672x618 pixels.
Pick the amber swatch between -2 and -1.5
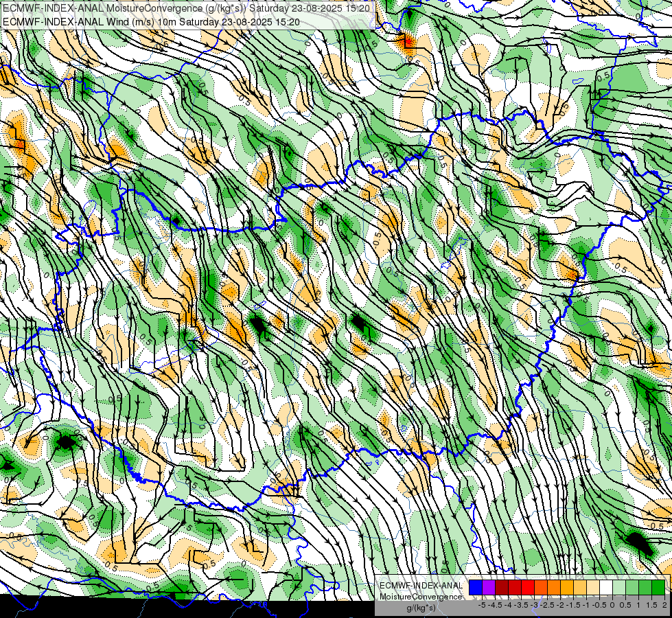(x=567, y=587)
